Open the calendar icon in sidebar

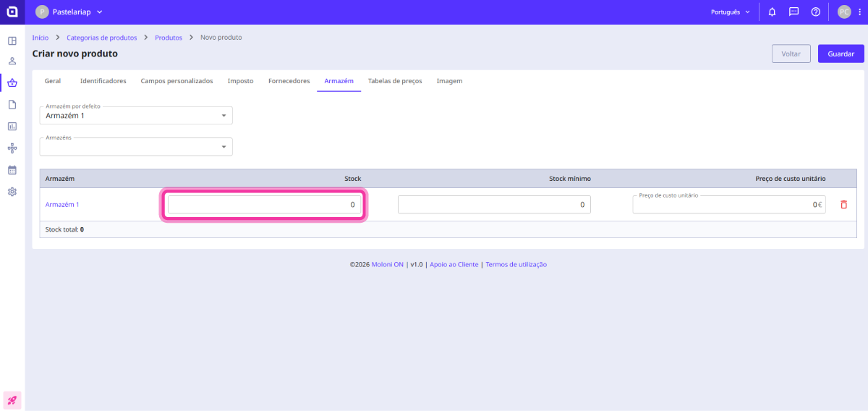coord(12,170)
